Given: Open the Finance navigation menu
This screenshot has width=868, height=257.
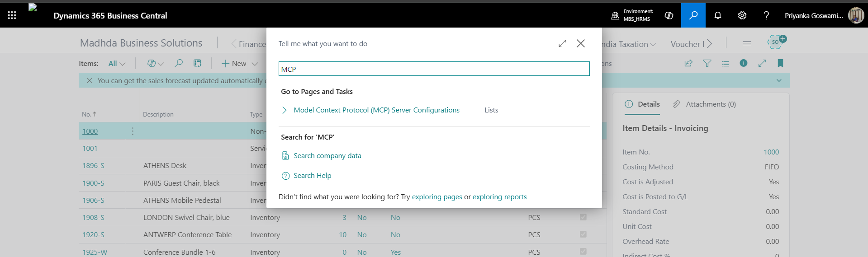Looking at the screenshot, I should [252, 44].
